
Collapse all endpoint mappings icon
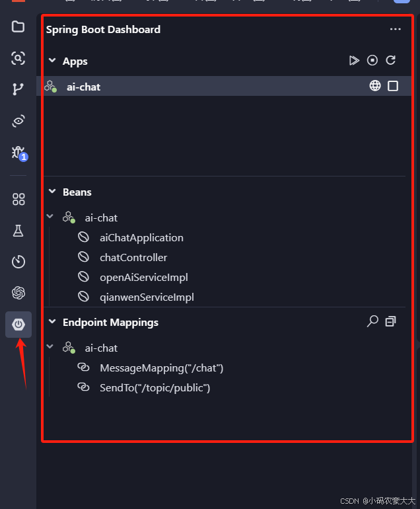[390, 321]
